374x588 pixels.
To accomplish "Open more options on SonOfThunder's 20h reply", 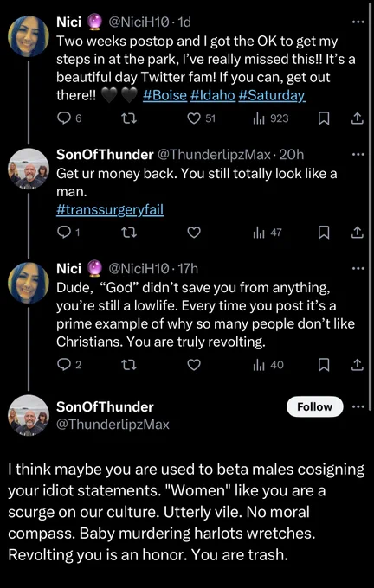I will tap(358, 155).
